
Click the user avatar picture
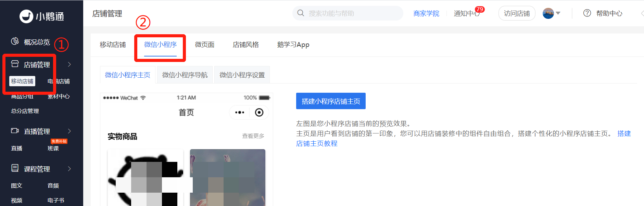click(x=548, y=13)
